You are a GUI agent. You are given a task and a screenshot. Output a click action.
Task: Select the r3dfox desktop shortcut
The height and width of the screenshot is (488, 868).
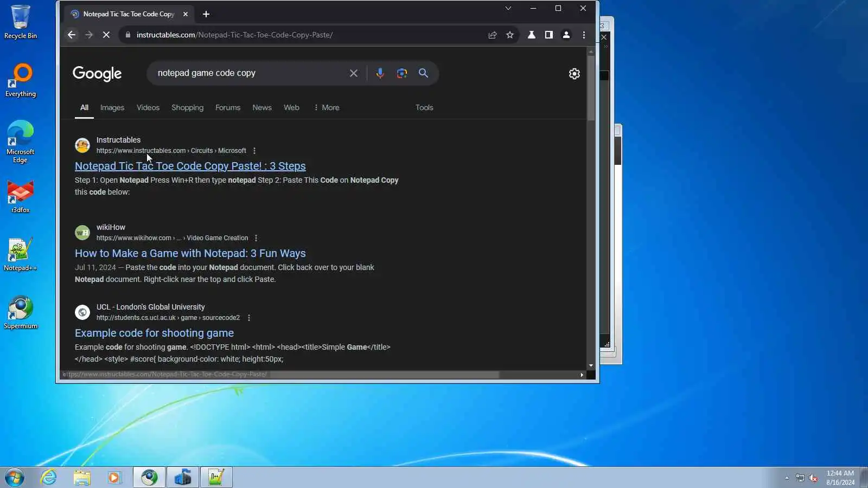coord(21,196)
